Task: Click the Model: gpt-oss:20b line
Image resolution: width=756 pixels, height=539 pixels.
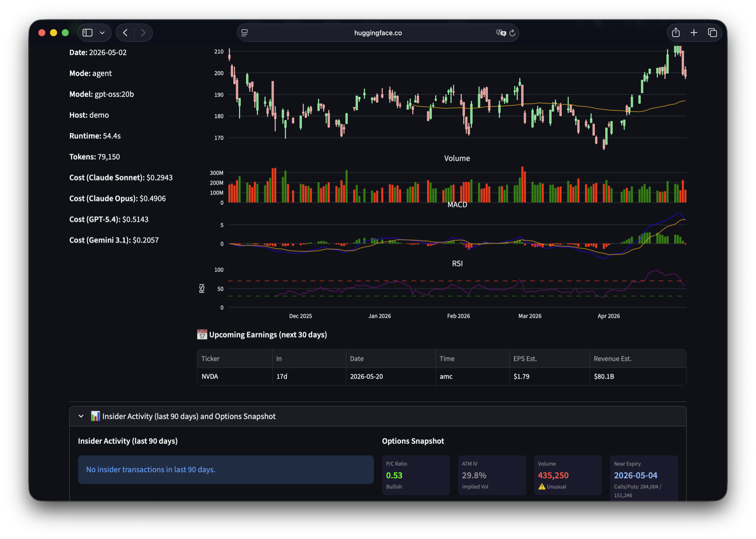Action: (x=102, y=94)
